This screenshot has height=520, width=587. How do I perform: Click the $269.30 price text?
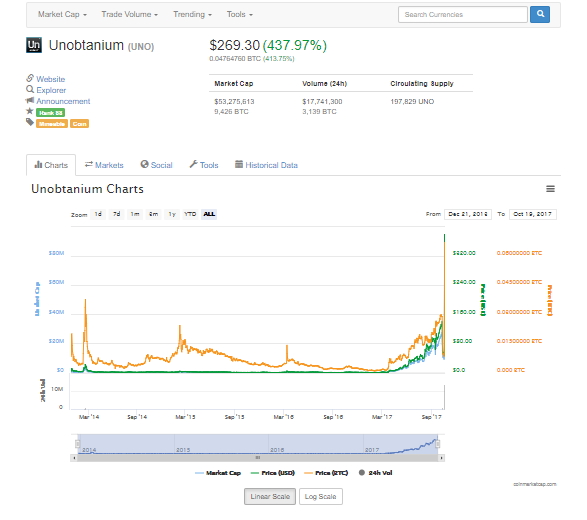[234, 45]
